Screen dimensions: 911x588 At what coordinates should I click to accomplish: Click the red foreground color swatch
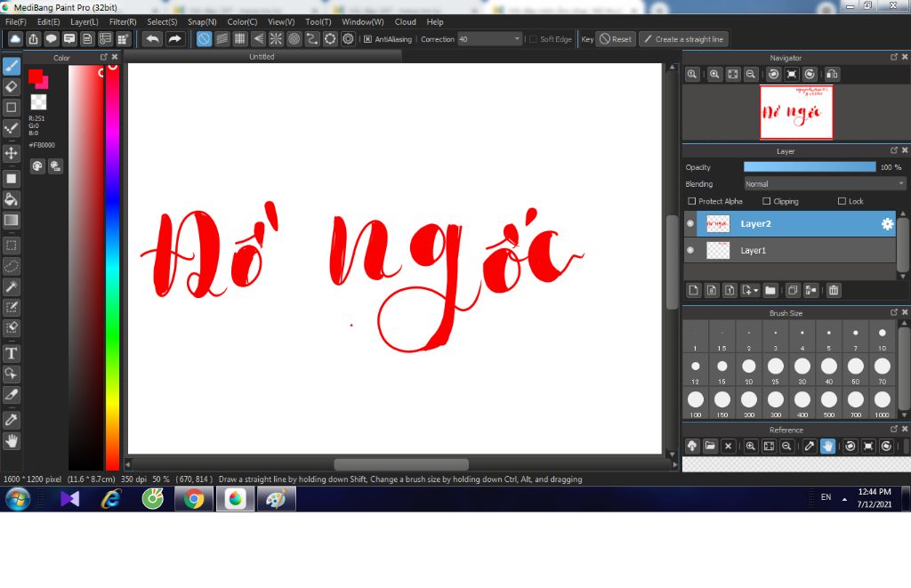click(36, 77)
